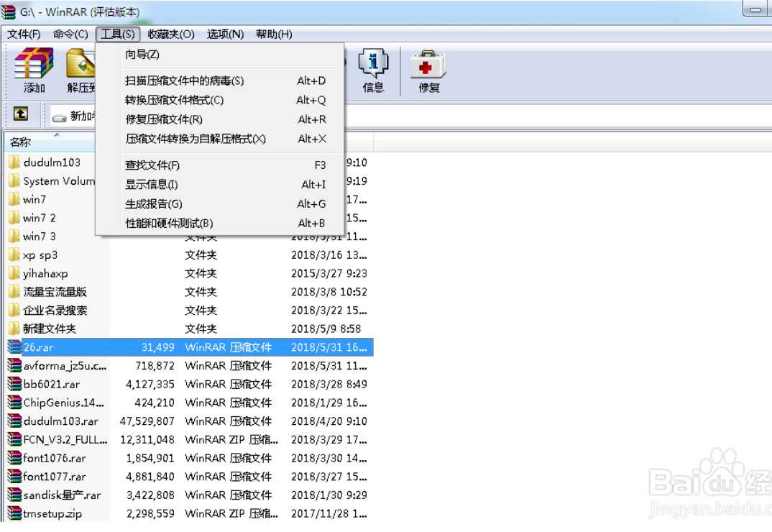The image size is (772, 532).
Task: Click the size 2,298,559 value
Action: [x=150, y=513]
